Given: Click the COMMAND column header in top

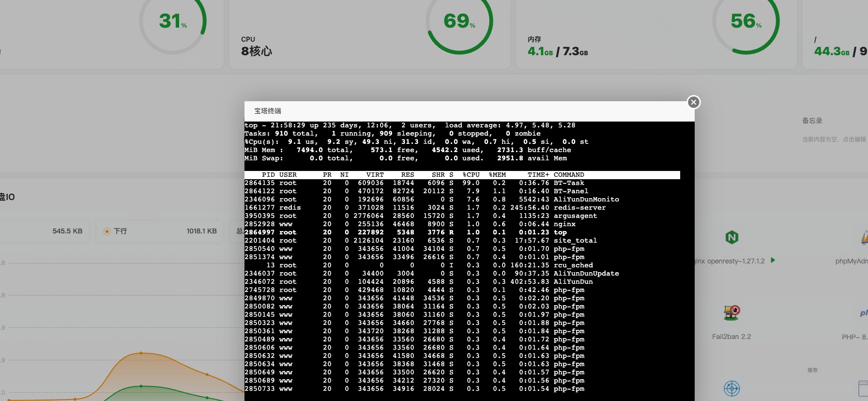Looking at the screenshot, I should point(569,175).
